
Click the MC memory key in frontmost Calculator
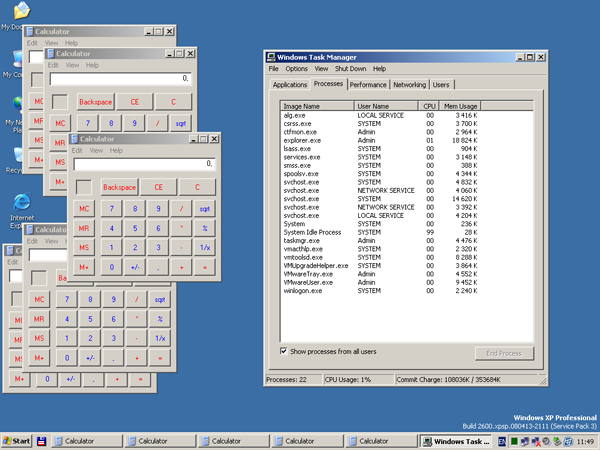(84, 209)
